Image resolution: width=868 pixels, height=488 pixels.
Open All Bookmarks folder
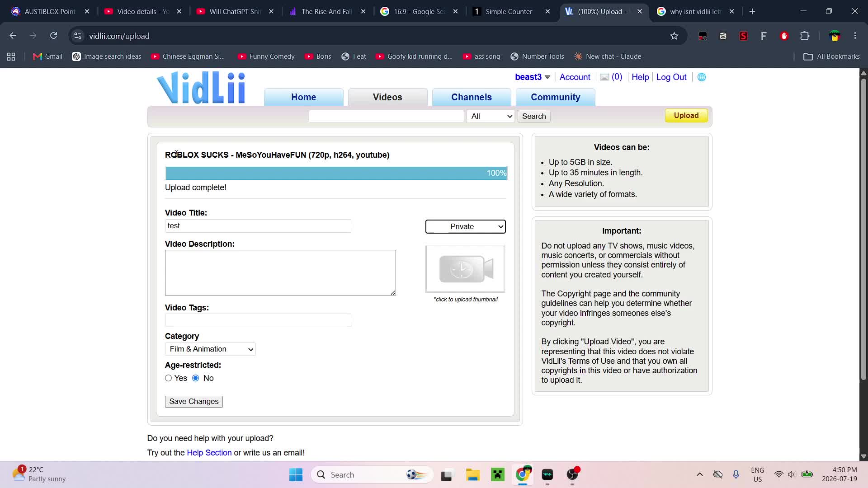831,56
